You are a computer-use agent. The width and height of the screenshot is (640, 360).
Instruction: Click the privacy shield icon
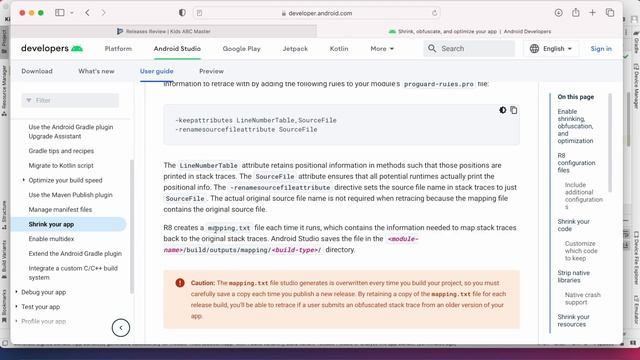(182, 13)
